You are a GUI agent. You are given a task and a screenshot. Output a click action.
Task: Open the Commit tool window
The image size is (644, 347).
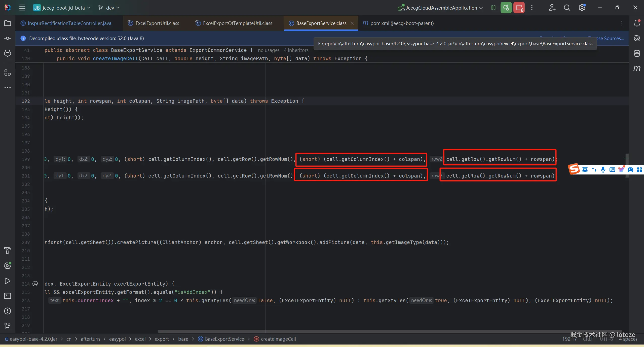[8, 38]
